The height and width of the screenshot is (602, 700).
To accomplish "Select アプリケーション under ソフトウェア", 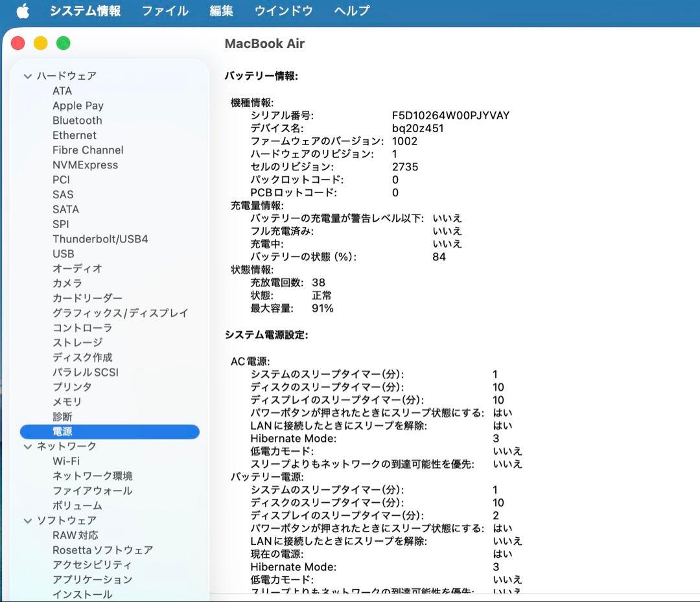I will (x=91, y=579).
